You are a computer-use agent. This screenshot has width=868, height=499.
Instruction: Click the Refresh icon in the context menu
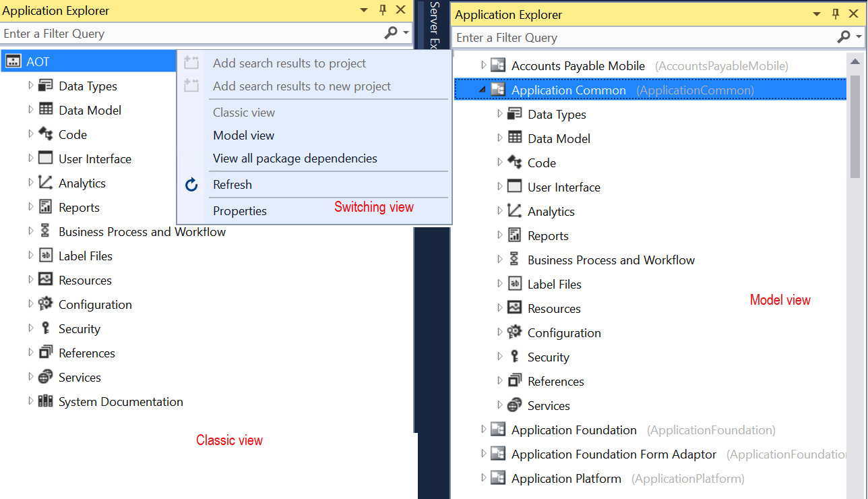click(x=191, y=185)
